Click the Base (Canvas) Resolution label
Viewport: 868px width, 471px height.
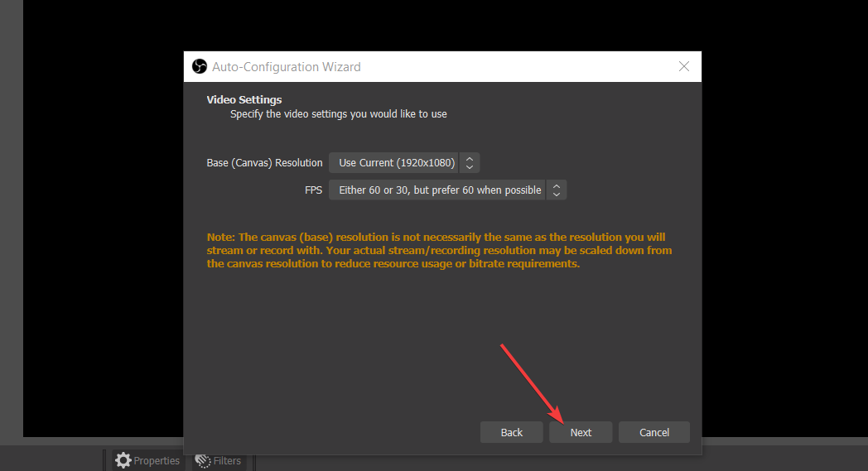[264, 163]
